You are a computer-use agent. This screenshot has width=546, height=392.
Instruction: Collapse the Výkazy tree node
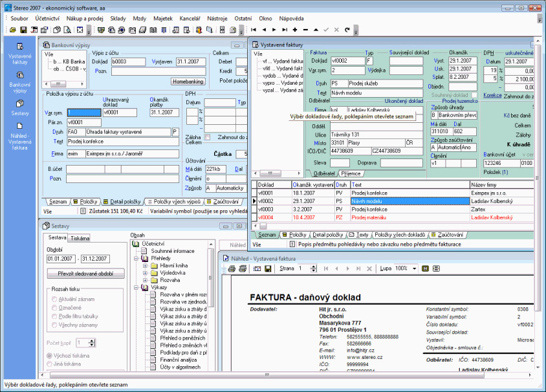(x=136, y=287)
